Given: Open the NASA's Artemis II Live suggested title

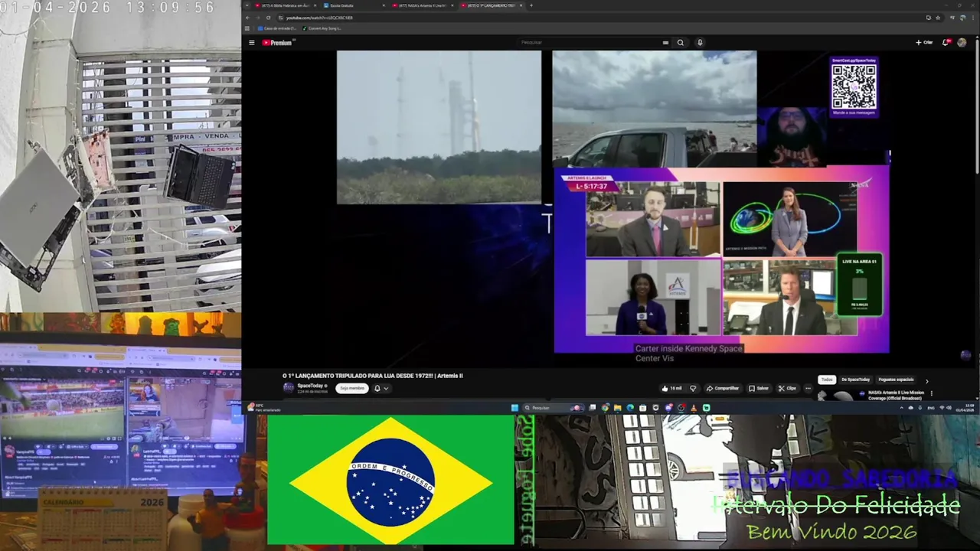Looking at the screenshot, I should tap(897, 395).
